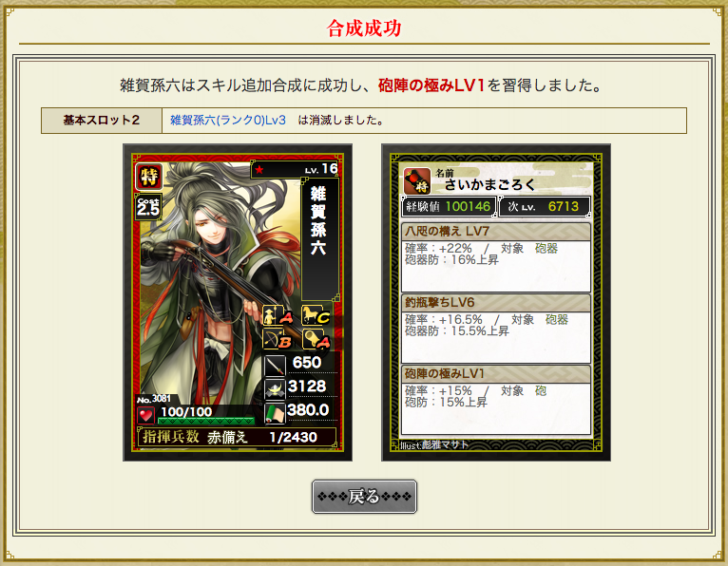The image size is (728, 566).
Task: Click the red heart HP icon
Action: [x=146, y=414]
